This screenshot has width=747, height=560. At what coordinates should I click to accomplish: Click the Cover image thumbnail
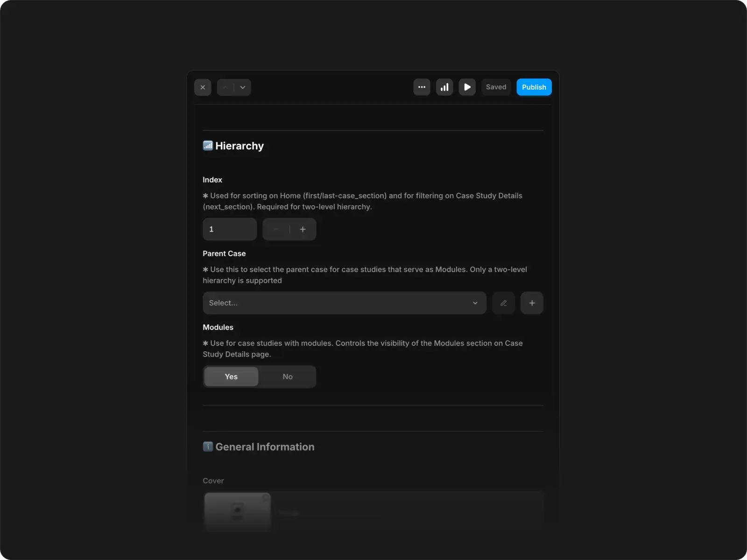[237, 512]
